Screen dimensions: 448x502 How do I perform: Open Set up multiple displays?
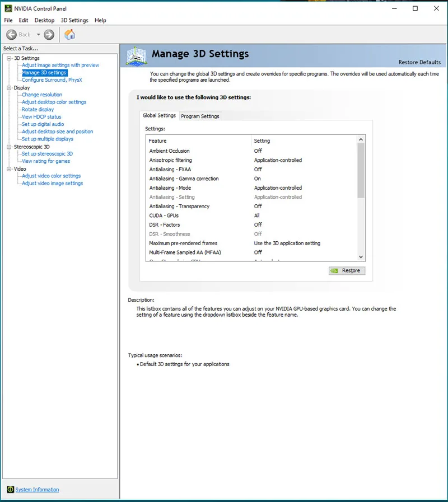tap(48, 139)
